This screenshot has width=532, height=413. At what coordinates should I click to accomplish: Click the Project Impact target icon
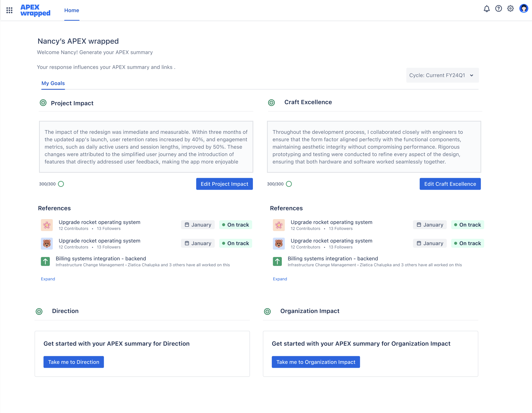coord(43,103)
